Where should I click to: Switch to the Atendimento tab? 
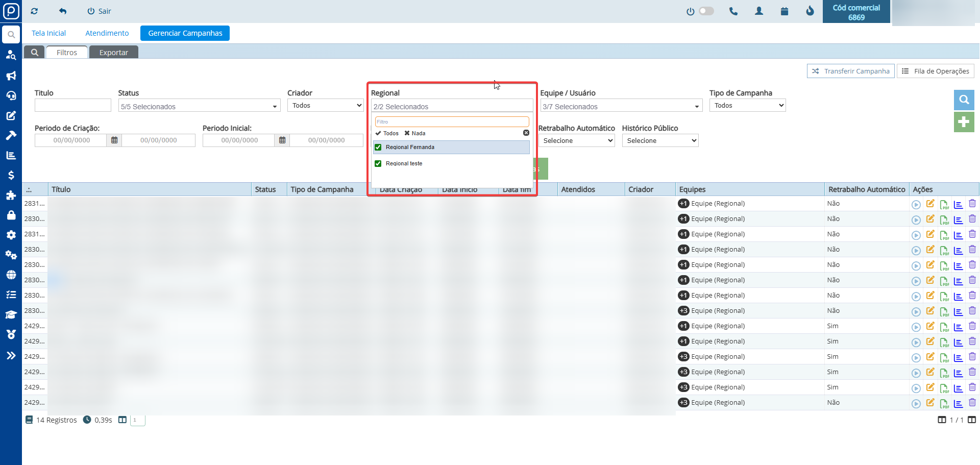pos(107,33)
